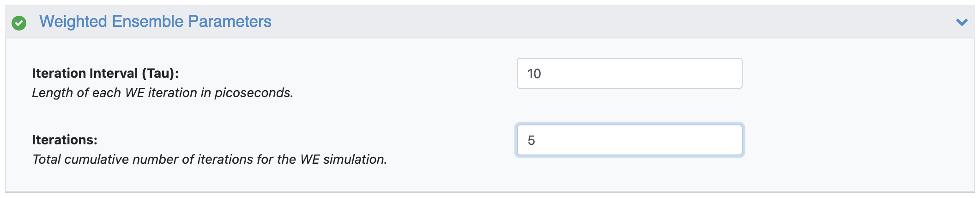The image size is (980, 198).
Task: Click the picoseconds description under Tau label
Action: coord(163,93)
